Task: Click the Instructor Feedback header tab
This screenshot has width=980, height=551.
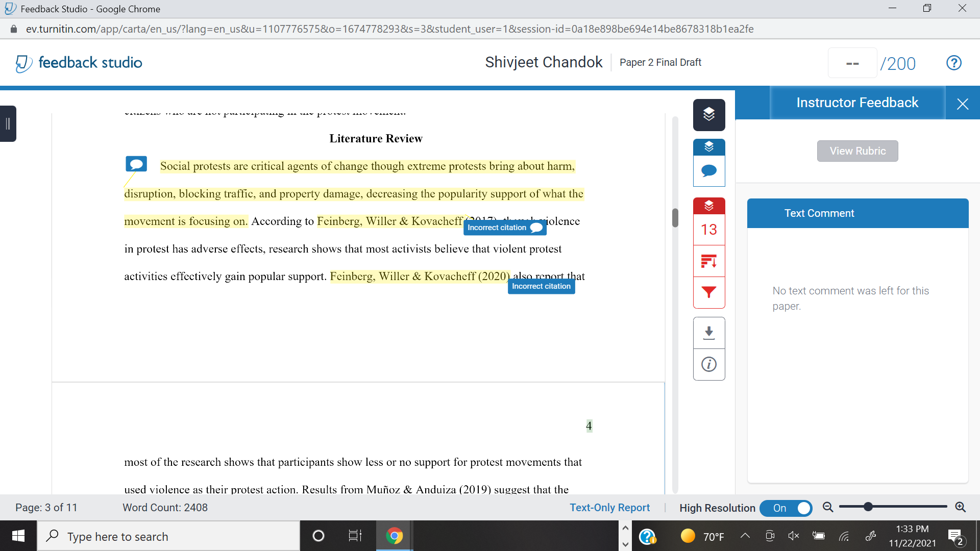Action: (x=857, y=103)
